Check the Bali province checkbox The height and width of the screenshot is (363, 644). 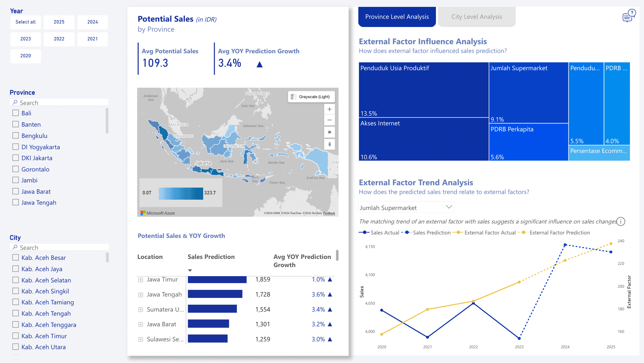coord(15,113)
